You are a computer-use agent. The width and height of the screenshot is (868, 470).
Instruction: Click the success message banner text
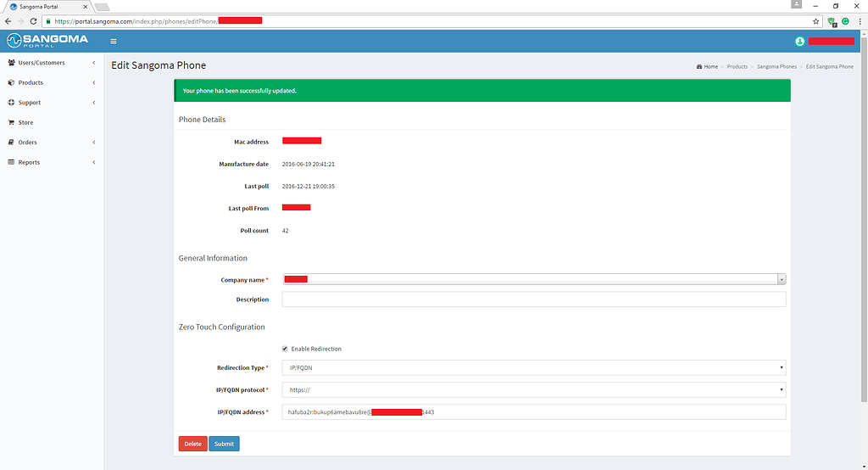(239, 91)
